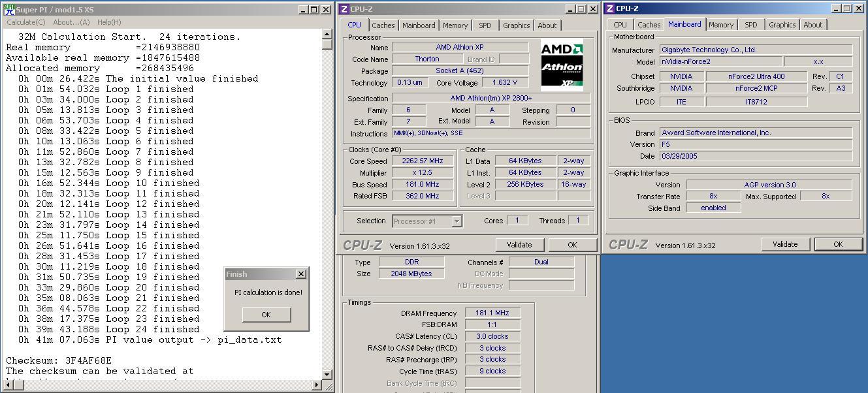Screen dimensions: 868x393
Task: Minimize the Super PI window
Action: coord(303,10)
